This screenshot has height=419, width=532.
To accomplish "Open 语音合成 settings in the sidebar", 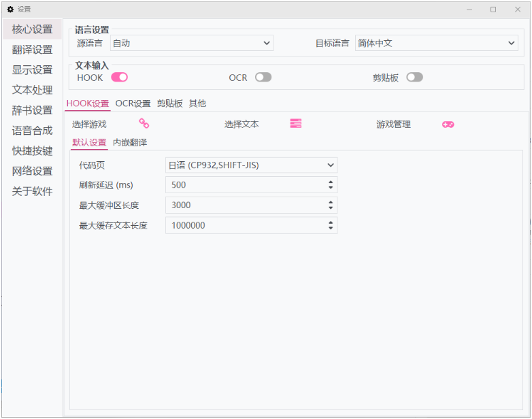I will point(32,131).
